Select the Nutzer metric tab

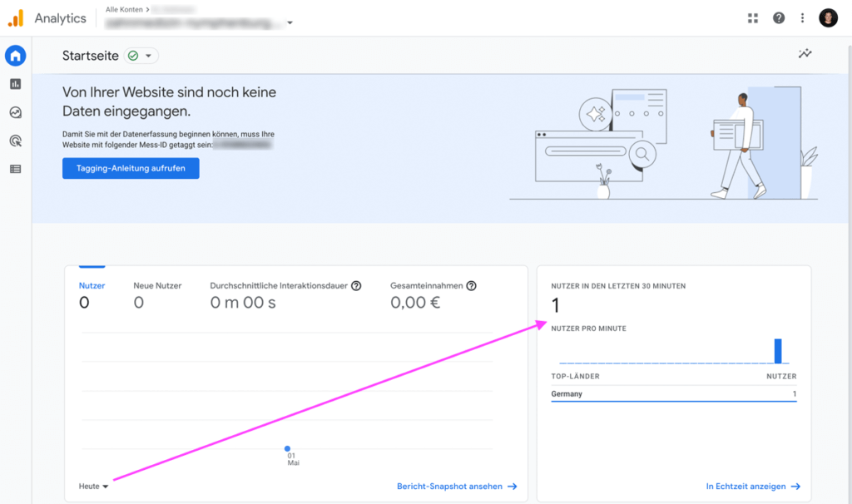92,294
